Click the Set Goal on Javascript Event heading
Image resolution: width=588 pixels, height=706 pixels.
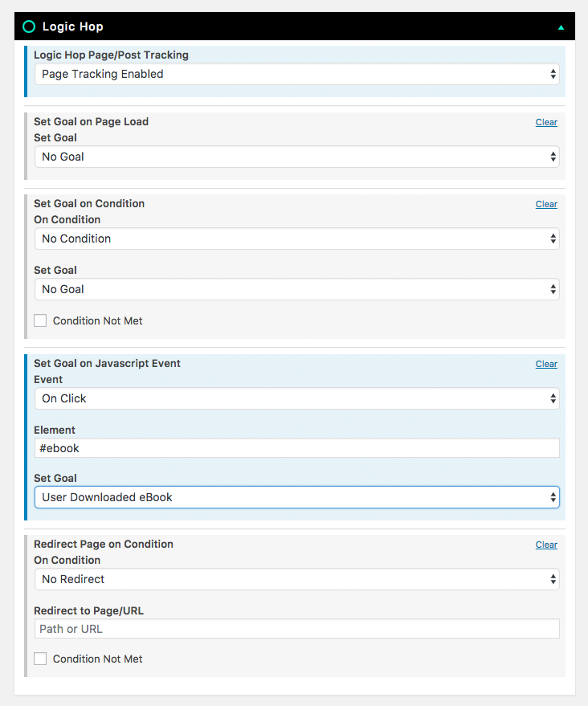tap(107, 363)
